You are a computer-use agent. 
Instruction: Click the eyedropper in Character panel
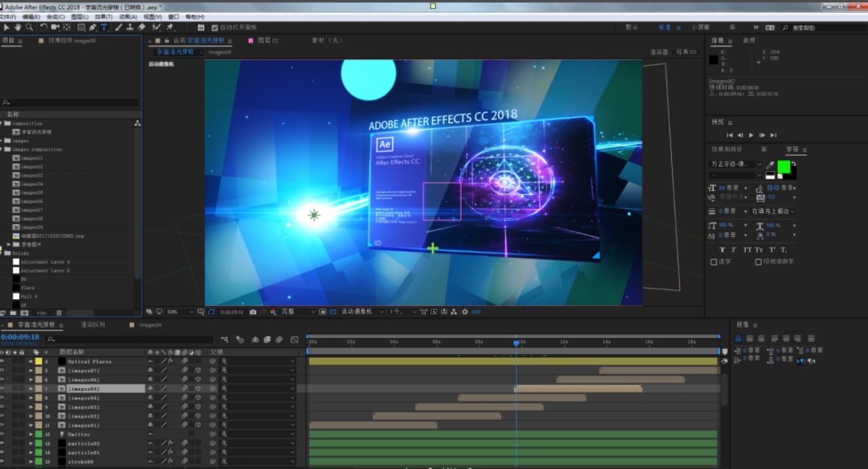(770, 164)
